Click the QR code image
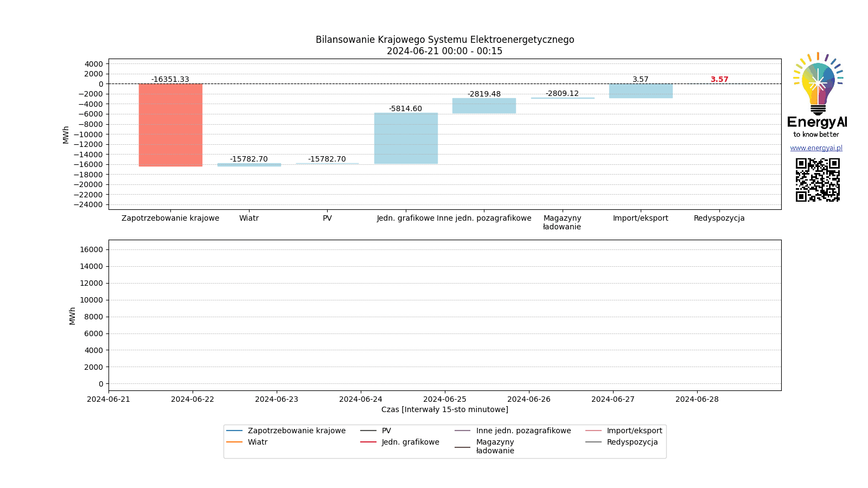Viewport: 868px width, 488px height. pos(818,179)
